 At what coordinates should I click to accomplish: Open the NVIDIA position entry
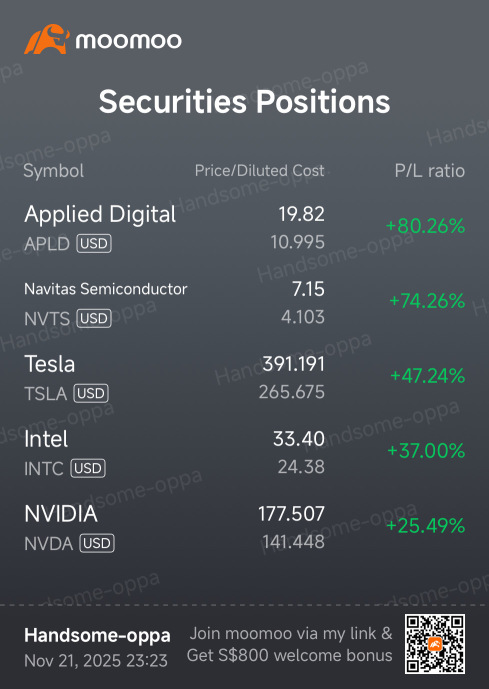pyautogui.click(x=244, y=528)
